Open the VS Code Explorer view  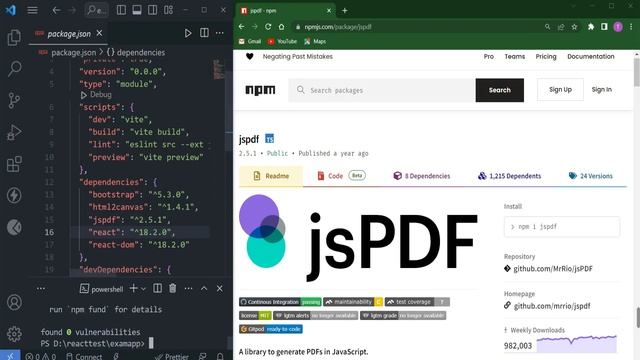tap(14, 38)
